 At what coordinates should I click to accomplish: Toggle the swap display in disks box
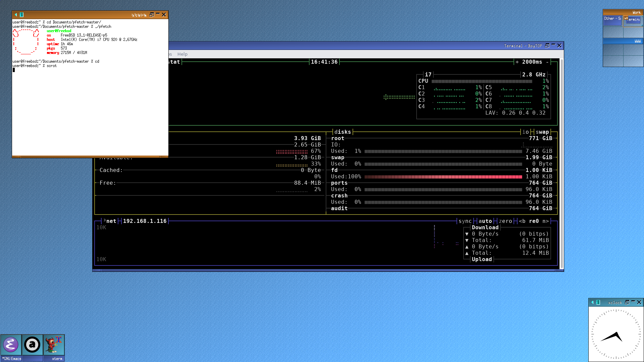(542, 132)
